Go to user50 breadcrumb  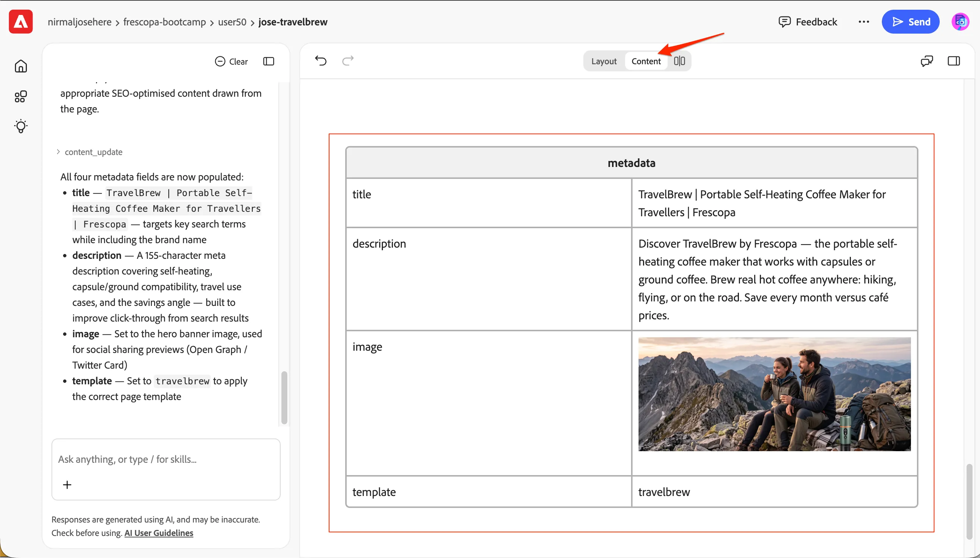232,22
